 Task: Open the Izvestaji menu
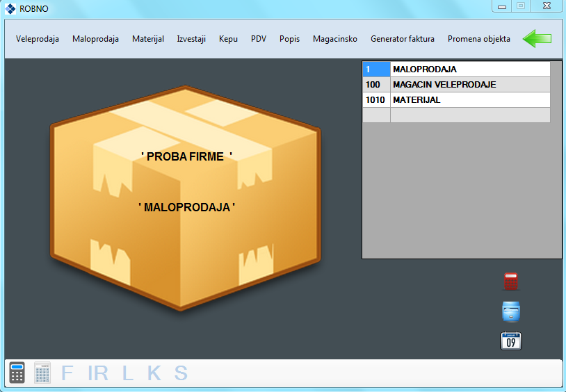coord(191,39)
